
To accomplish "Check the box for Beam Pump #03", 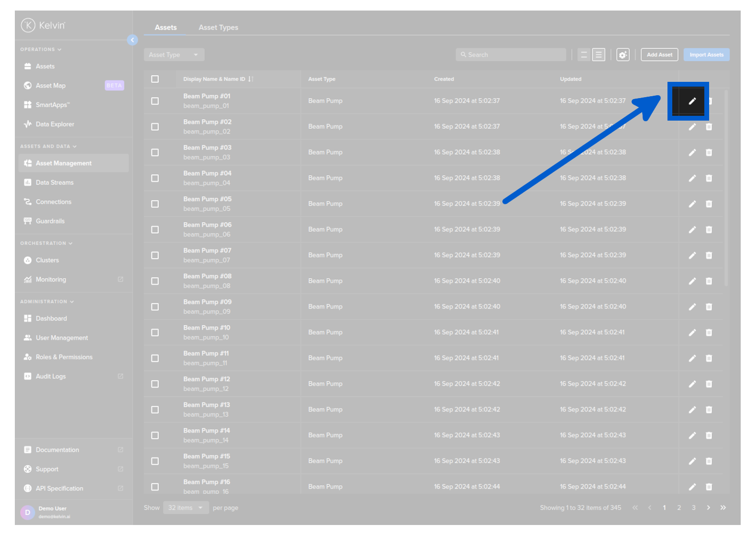I will coord(155,153).
